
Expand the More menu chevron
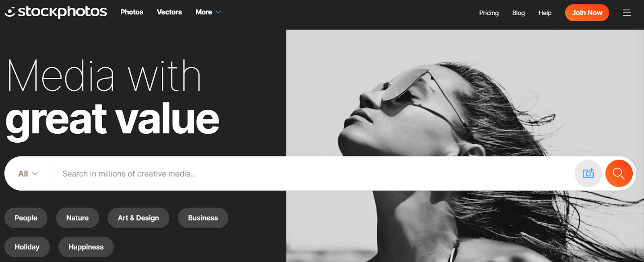(218, 12)
